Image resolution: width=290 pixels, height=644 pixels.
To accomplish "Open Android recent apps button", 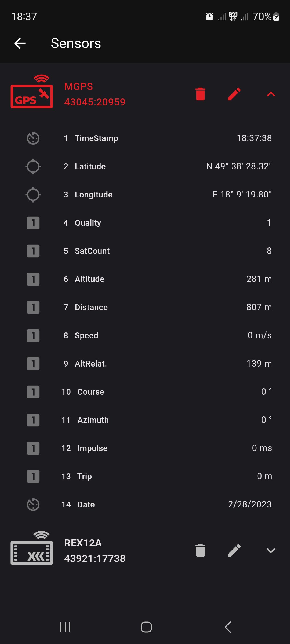I will point(65,627).
